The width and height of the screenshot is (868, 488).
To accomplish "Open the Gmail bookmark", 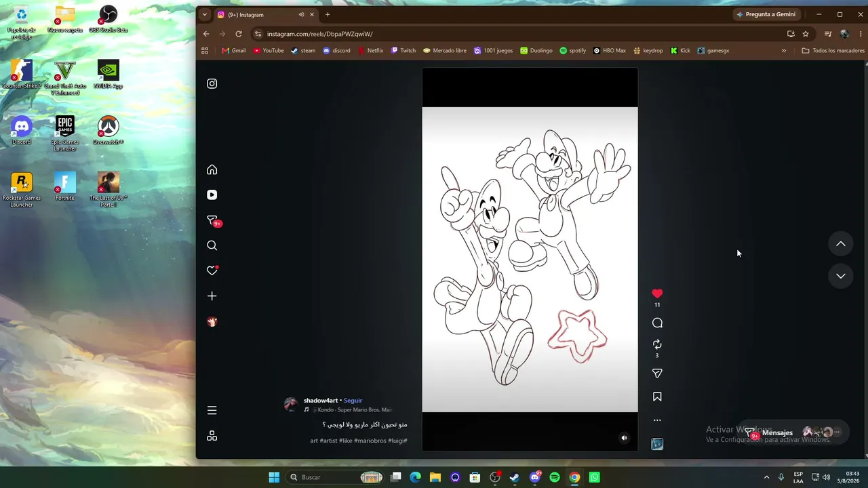I will (234, 51).
